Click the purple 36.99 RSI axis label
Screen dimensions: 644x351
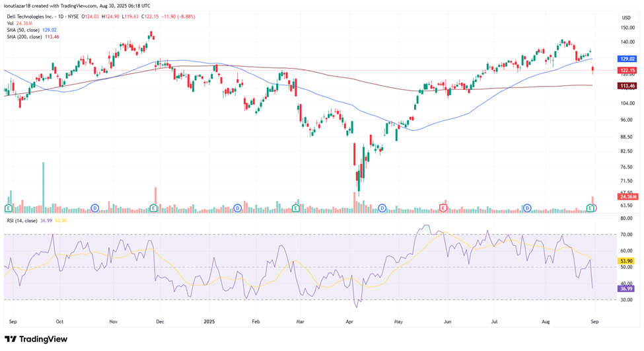(x=626, y=288)
